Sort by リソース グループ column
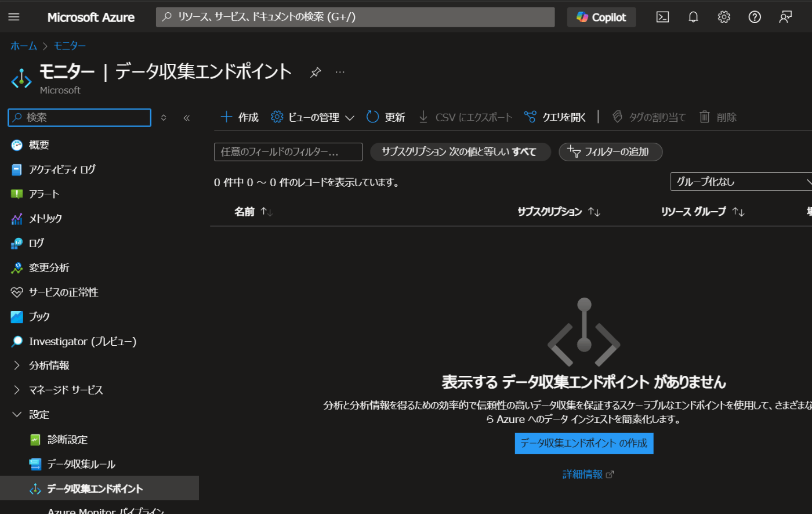The height and width of the screenshot is (514, 812). (x=703, y=212)
